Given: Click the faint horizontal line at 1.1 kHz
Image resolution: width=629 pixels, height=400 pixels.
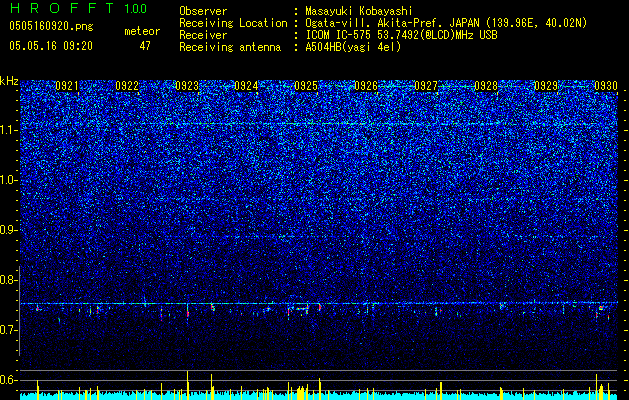Looking at the screenshot, I should pos(319,124).
